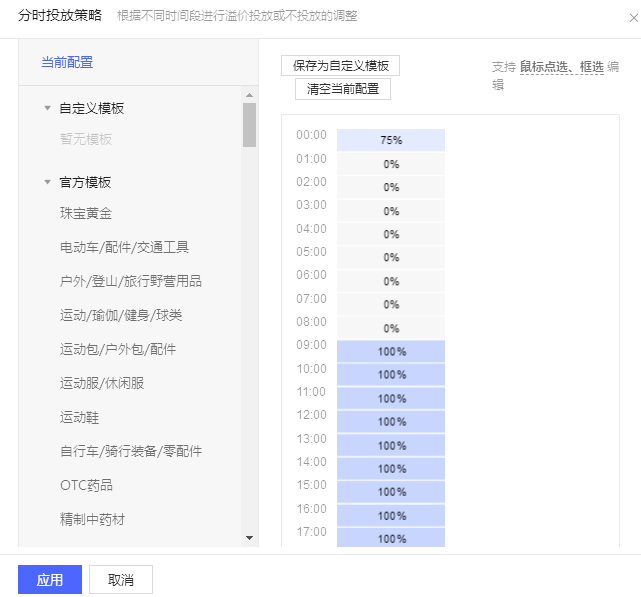Click the template list scroll-down arrow
641x597 pixels.
(x=249, y=538)
